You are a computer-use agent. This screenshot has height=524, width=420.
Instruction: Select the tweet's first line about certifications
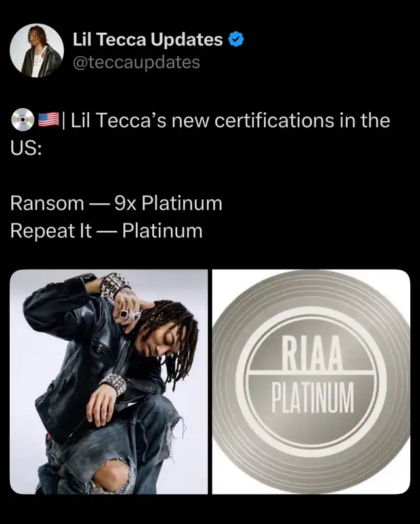click(x=201, y=120)
